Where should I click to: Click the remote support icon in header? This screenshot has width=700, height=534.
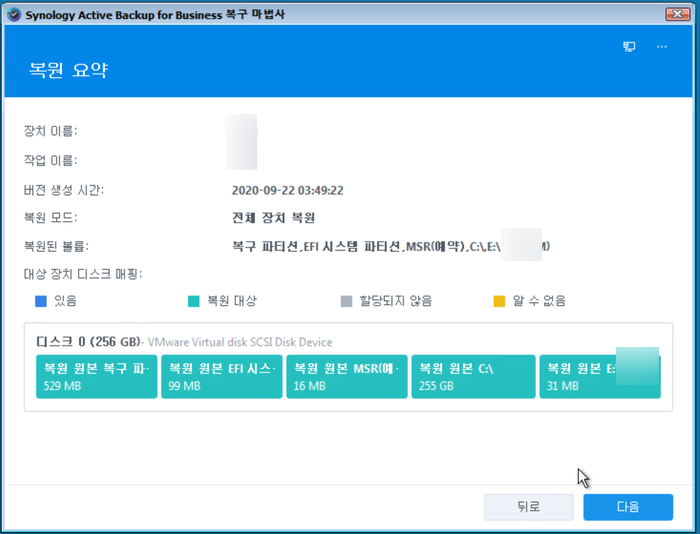coord(629,47)
